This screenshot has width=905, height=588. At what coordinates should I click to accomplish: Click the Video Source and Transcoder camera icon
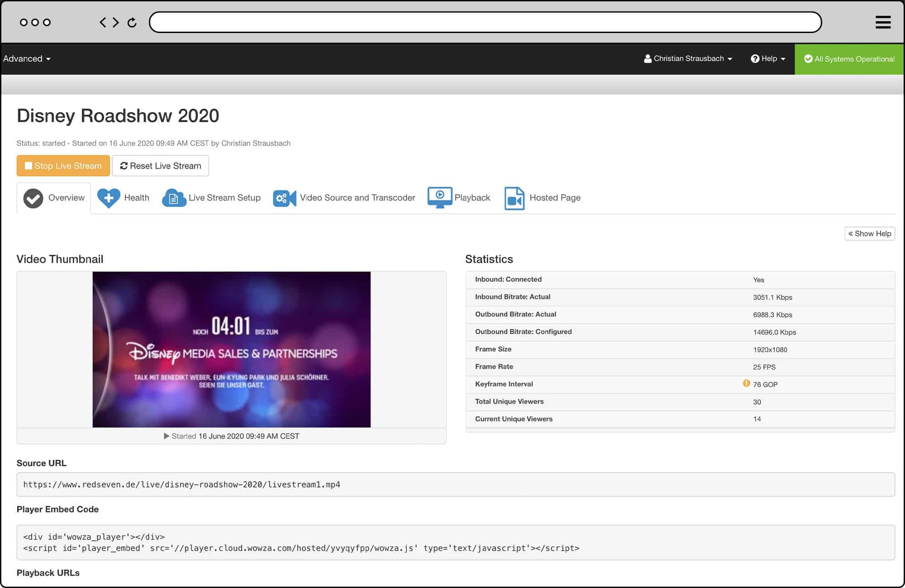tap(284, 198)
